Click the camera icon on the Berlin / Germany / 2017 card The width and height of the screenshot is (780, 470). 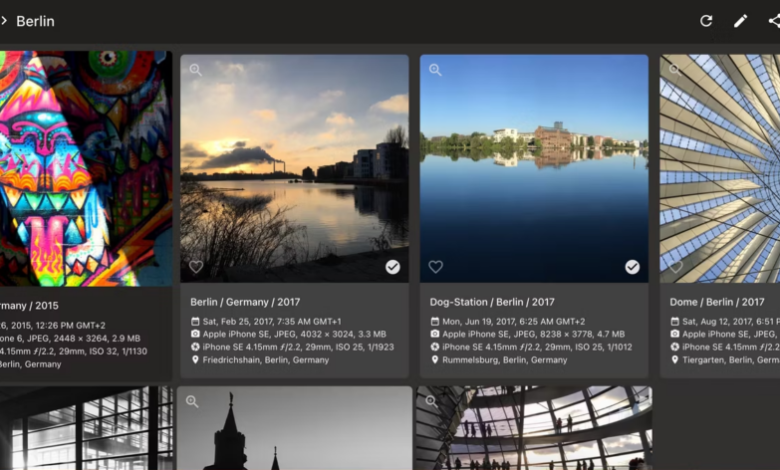(x=195, y=334)
